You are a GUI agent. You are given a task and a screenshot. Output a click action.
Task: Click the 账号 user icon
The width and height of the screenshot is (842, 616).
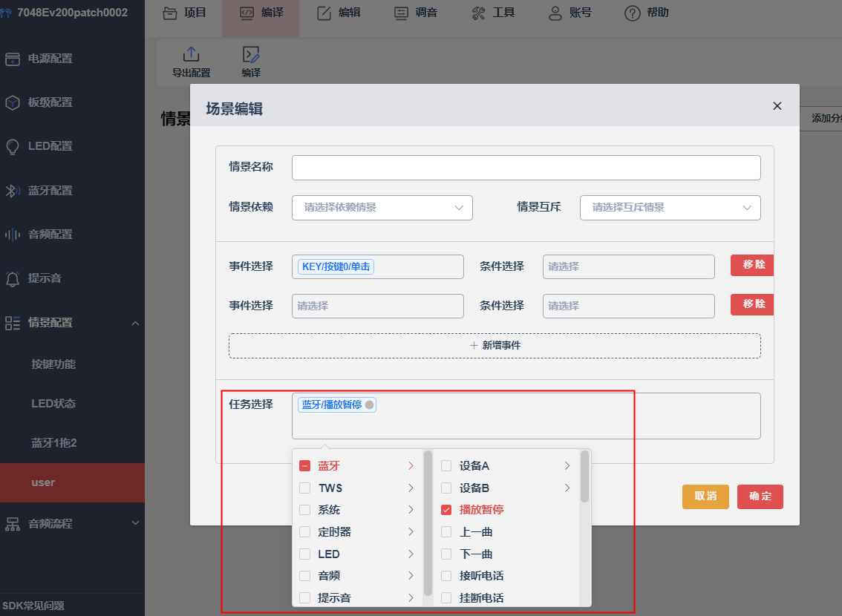pos(555,13)
